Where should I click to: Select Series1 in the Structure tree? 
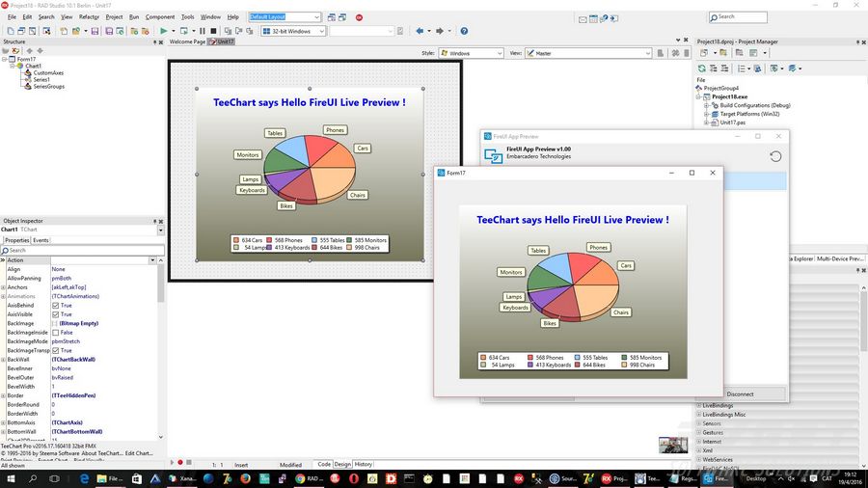(41, 80)
